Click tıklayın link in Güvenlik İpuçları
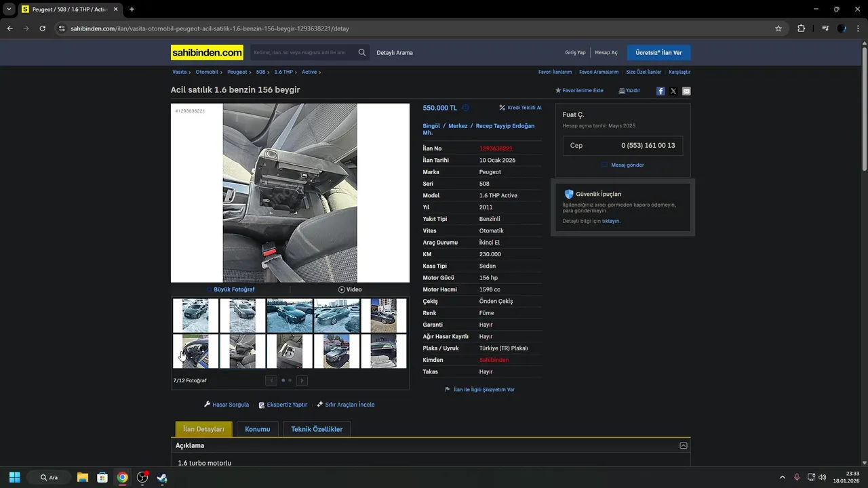The width and height of the screenshot is (868, 488). (x=611, y=221)
